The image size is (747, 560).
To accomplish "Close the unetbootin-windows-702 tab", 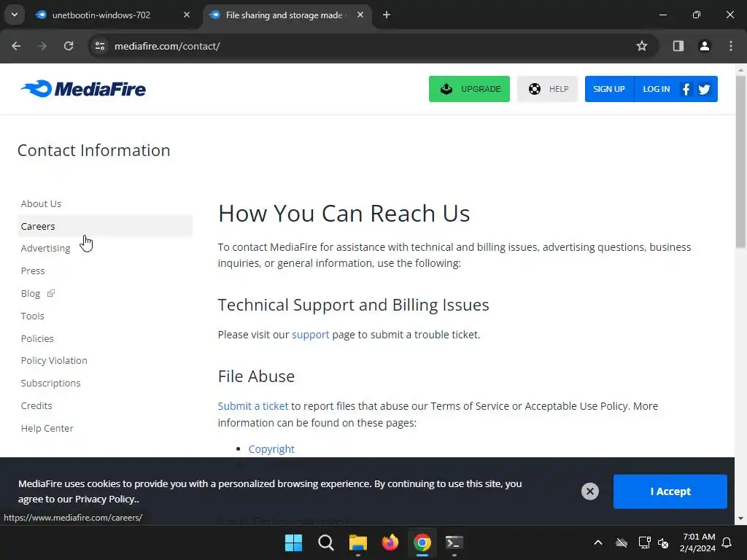I will pyautogui.click(x=187, y=15).
